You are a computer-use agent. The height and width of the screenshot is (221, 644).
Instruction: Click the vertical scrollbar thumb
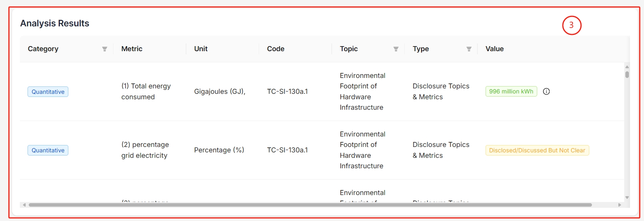[627, 74]
